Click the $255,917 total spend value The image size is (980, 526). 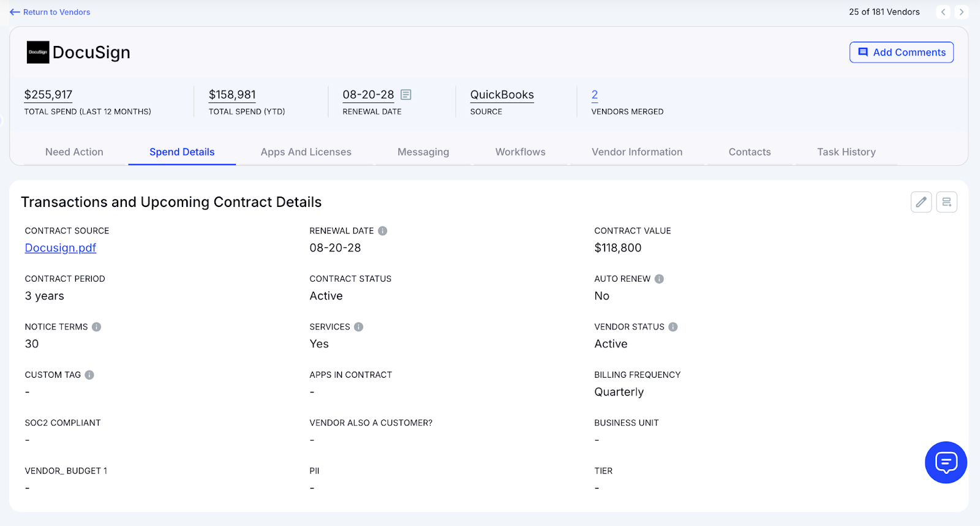(x=48, y=95)
